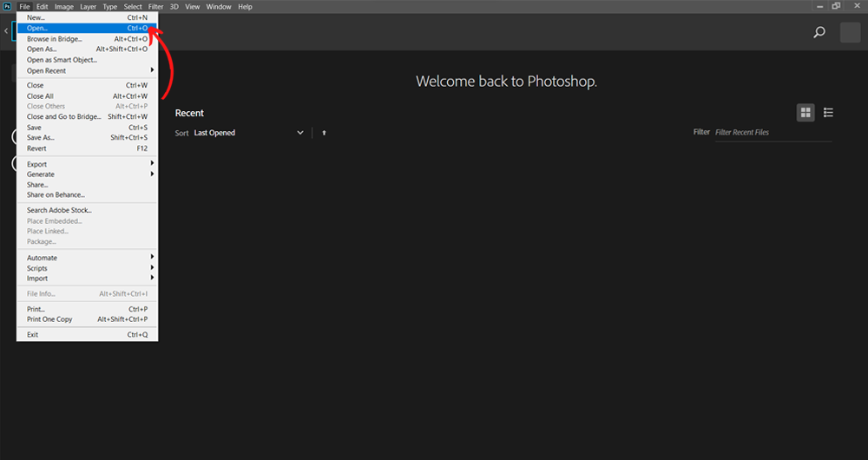Switch recent files to list view
This screenshot has height=460, width=868.
pos(828,113)
